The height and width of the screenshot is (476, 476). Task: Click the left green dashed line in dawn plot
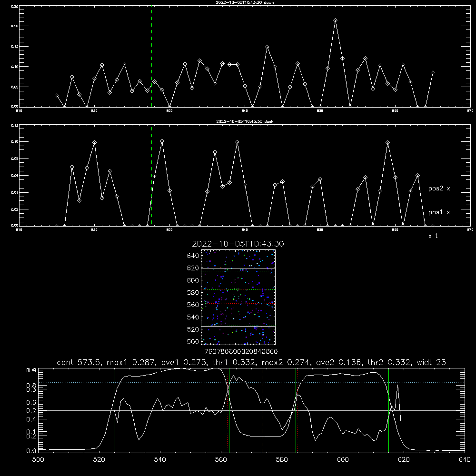[x=151, y=56]
